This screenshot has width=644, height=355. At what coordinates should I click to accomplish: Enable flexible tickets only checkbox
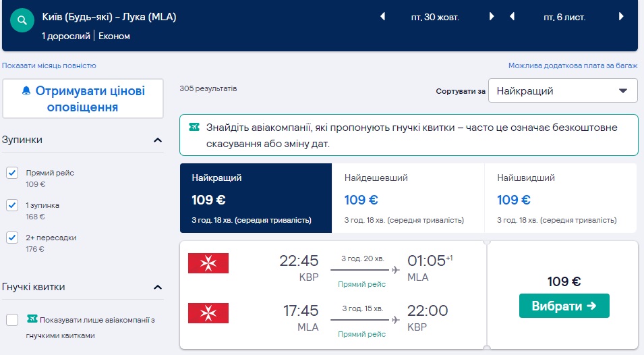[12, 320]
